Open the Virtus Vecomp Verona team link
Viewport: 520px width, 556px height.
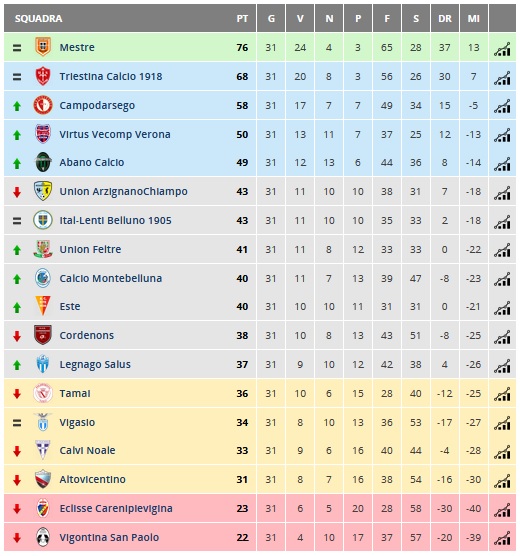pos(115,134)
